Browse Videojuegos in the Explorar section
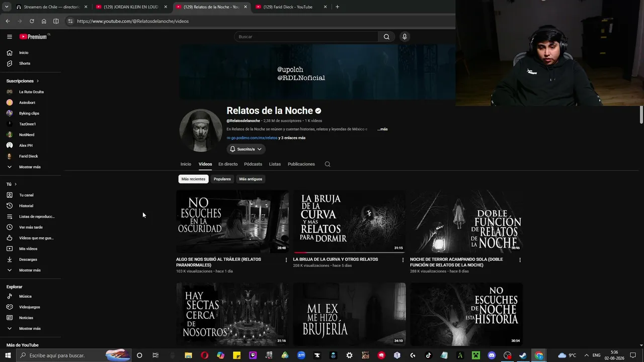 (31, 307)
